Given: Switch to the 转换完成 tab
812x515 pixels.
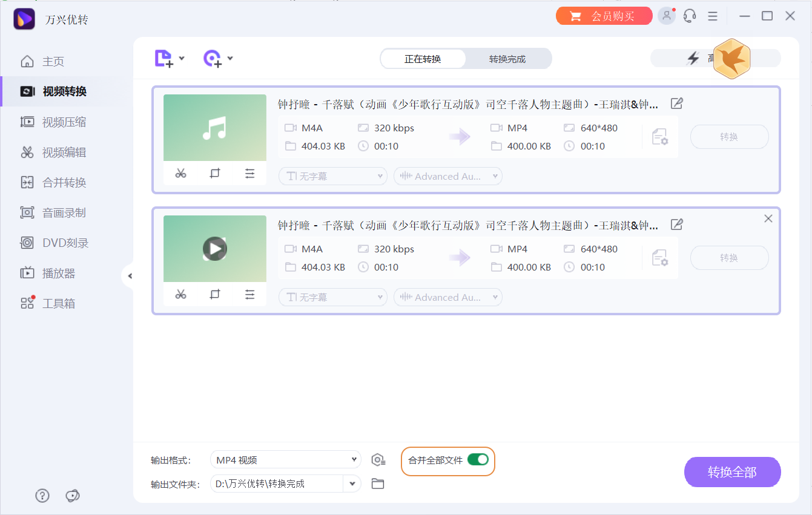Looking at the screenshot, I should [x=509, y=58].
